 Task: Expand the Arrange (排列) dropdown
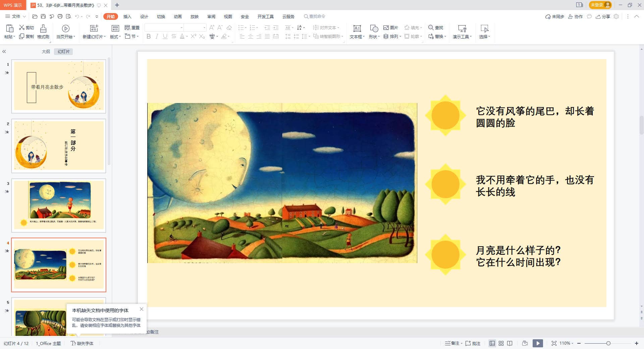pos(400,36)
